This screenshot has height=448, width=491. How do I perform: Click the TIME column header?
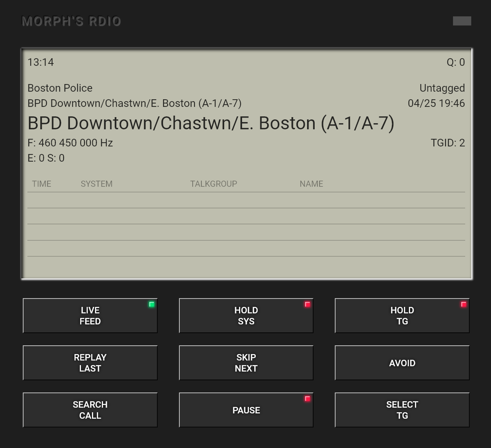(41, 184)
